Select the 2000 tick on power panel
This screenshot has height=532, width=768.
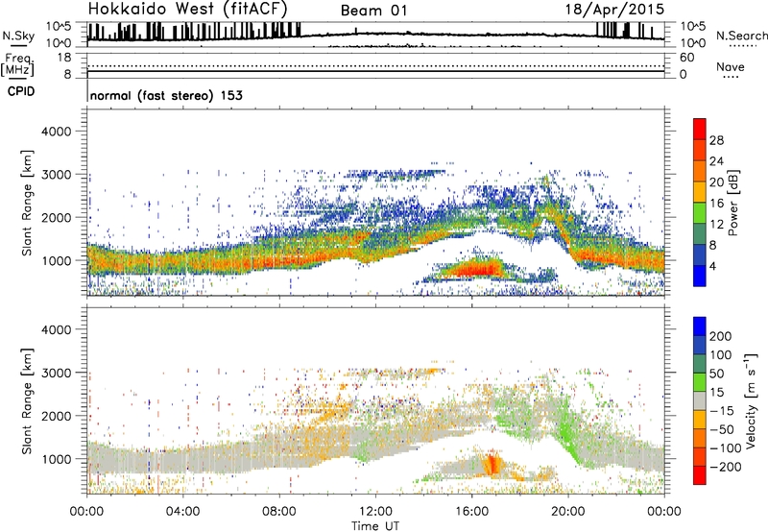point(56,217)
